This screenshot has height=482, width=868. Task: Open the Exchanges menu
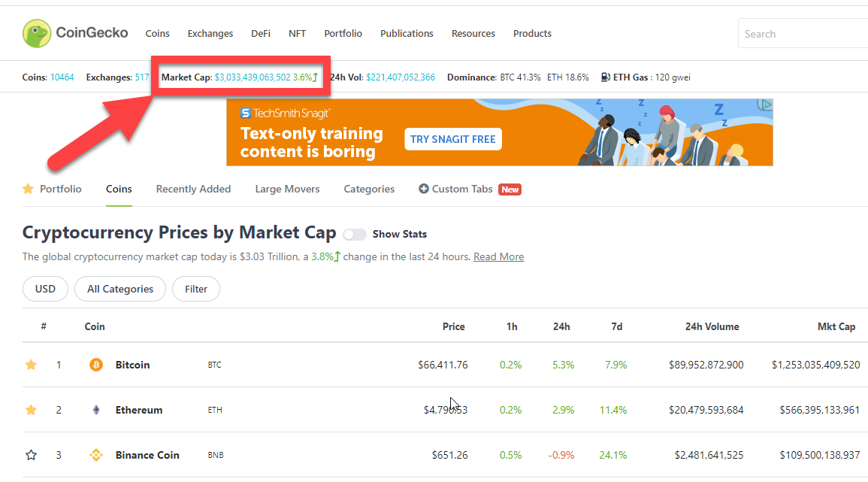click(210, 33)
